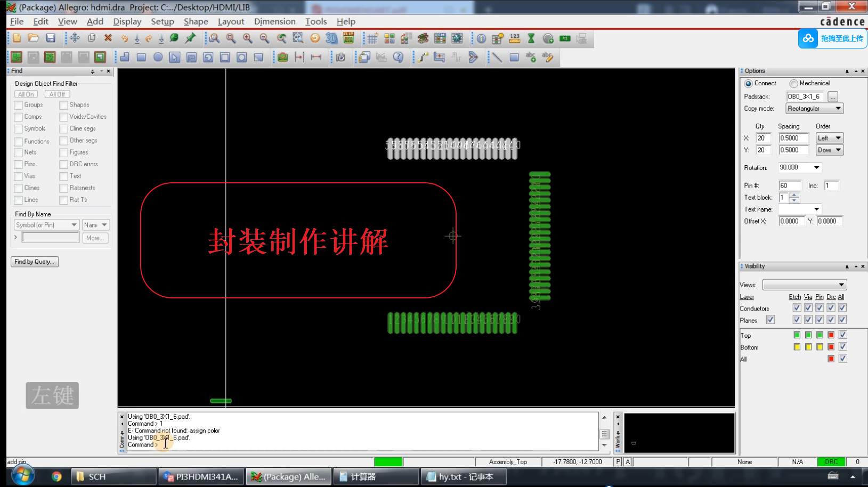Click the red Delete X icon
Image resolution: width=868 pixels, height=487 pixels.
point(108,38)
